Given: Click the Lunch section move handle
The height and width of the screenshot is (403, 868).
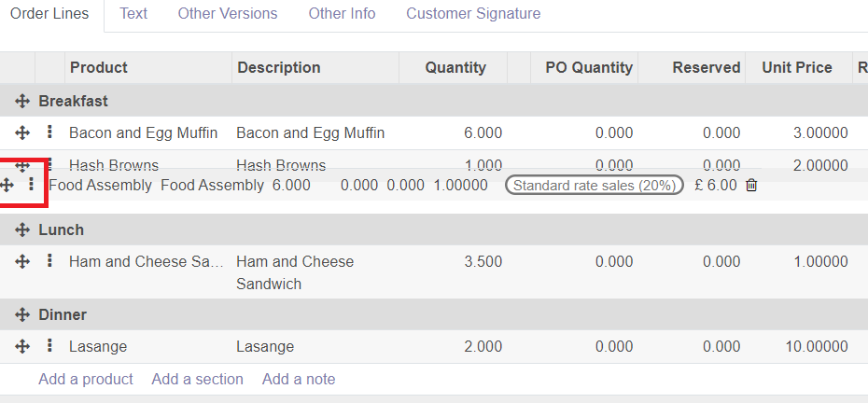Looking at the screenshot, I should coord(22,229).
